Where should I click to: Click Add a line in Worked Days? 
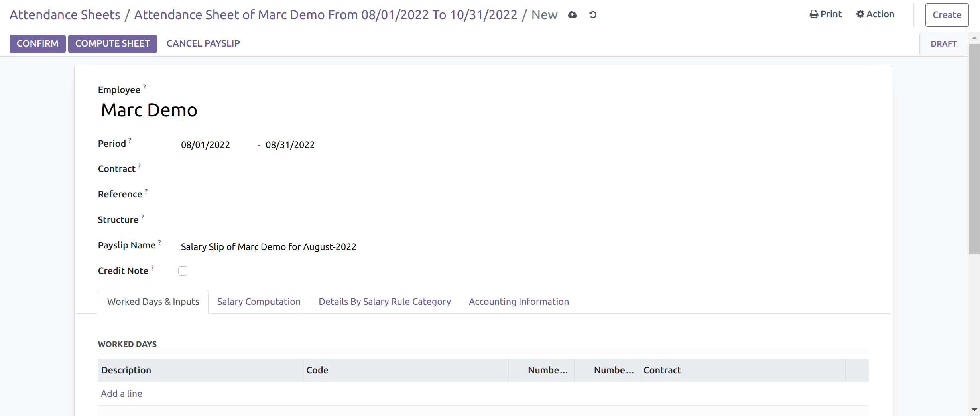(122, 394)
